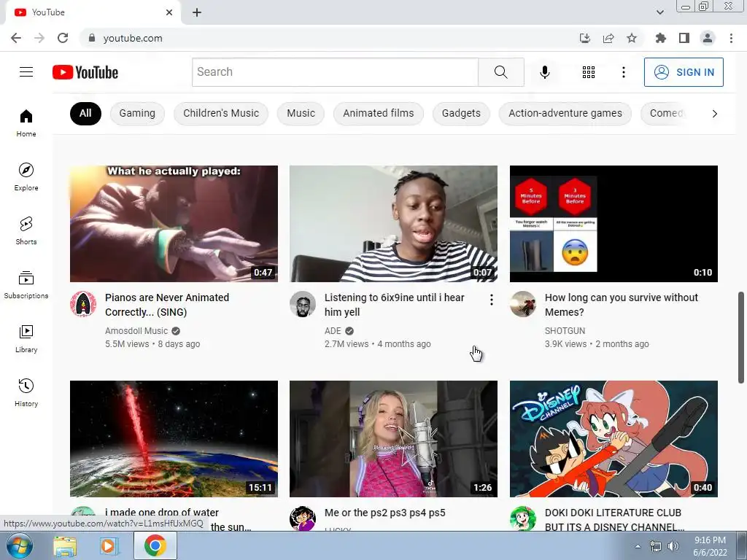This screenshot has height=560, width=747.
Task: Open File Explorer from taskbar
Action: point(64,545)
